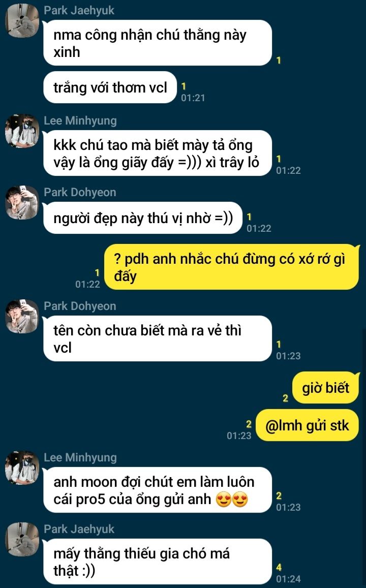This screenshot has width=366, height=588.
Task: Click the first Park Dohyeon sender name
Action: [80, 192]
